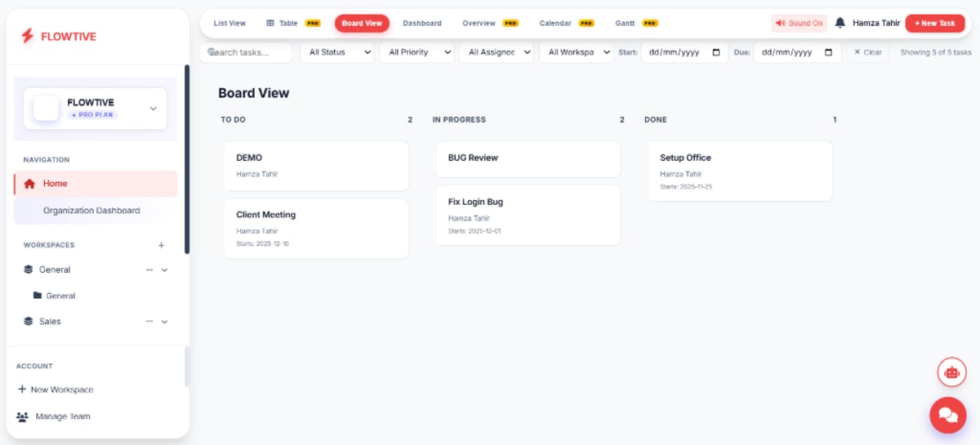Click the DONE column header

click(656, 120)
